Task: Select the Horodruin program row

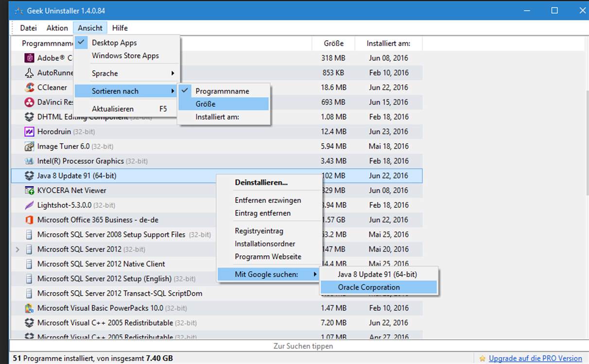Action: (216, 132)
